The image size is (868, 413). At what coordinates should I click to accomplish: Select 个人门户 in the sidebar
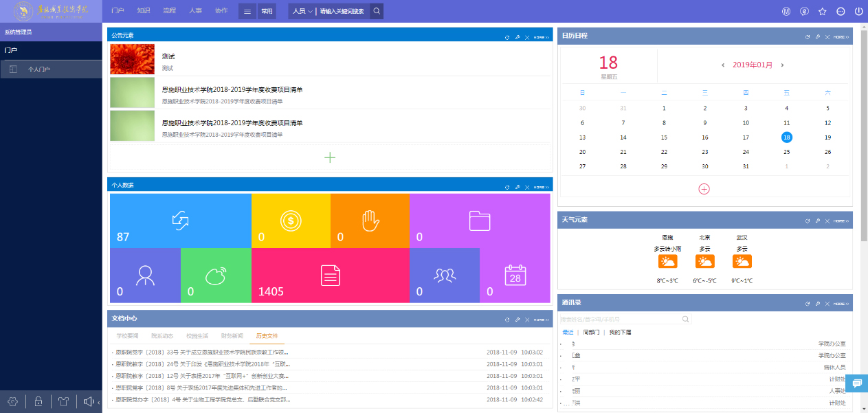51,69
